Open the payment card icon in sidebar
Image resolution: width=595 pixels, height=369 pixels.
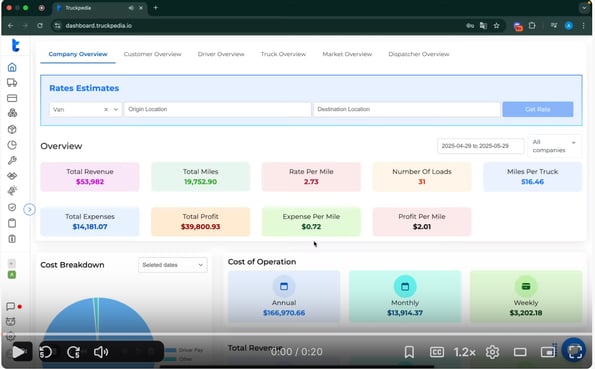click(12, 98)
